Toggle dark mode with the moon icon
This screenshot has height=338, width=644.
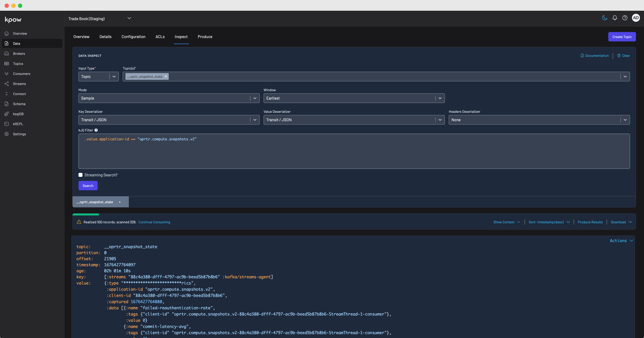point(605,18)
